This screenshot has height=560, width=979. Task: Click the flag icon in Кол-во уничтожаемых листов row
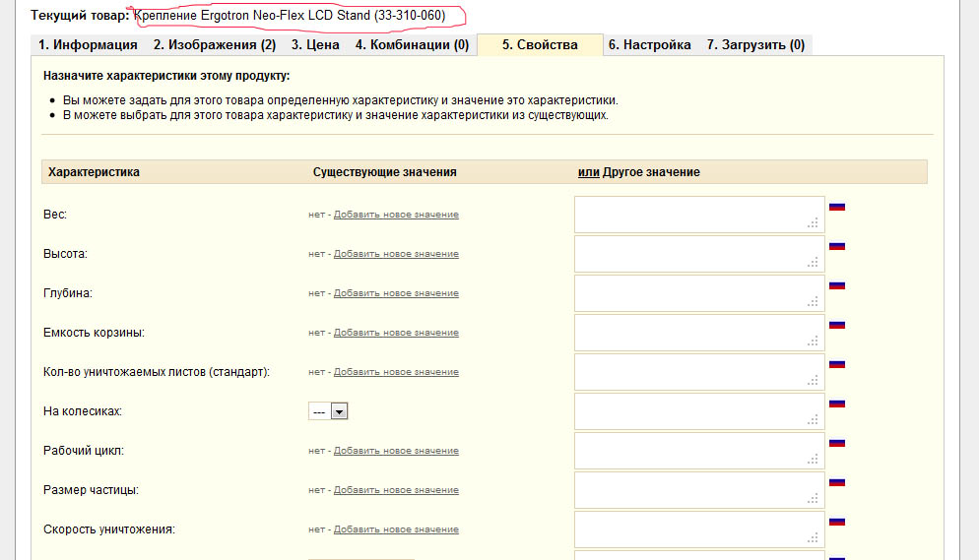[836, 363]
